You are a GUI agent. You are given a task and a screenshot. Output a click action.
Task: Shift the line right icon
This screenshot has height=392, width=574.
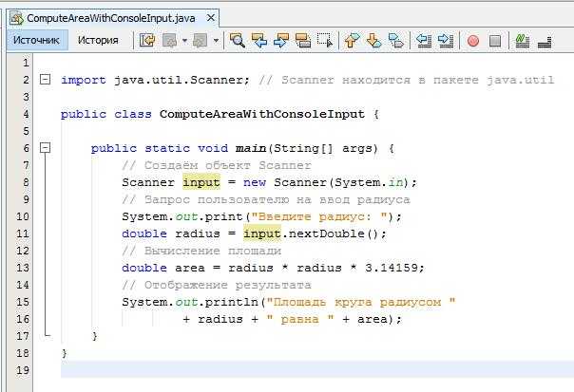(x=446, y=40)
